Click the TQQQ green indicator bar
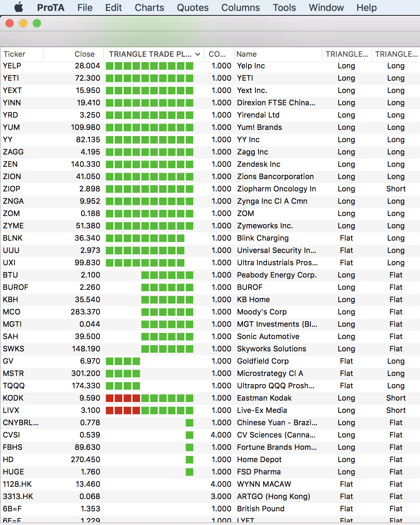The width and height of the screenshot is (420, 525). pos(123,386)
